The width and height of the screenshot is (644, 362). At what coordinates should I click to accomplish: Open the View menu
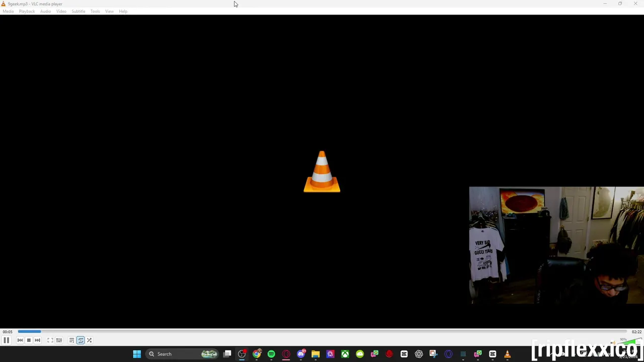109,11
